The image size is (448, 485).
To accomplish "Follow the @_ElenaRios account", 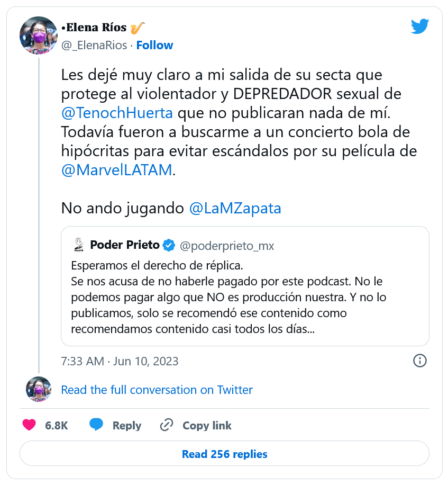I will (x=154, y=46).
